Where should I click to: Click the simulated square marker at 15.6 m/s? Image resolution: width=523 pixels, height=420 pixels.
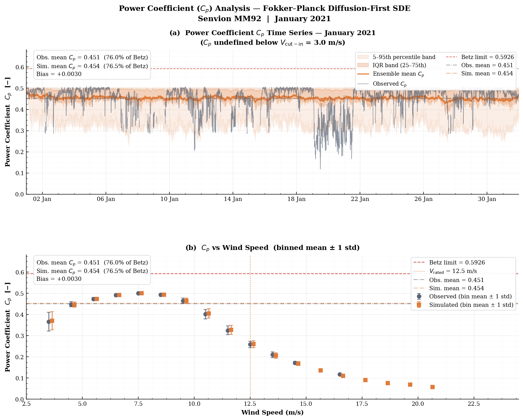point(321,370)
